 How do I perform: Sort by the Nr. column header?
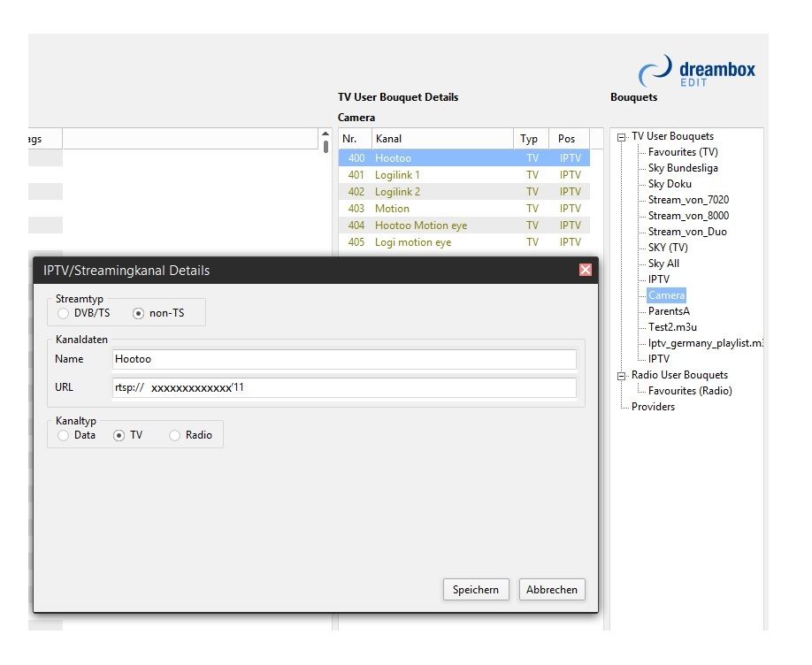coord(356,139)
